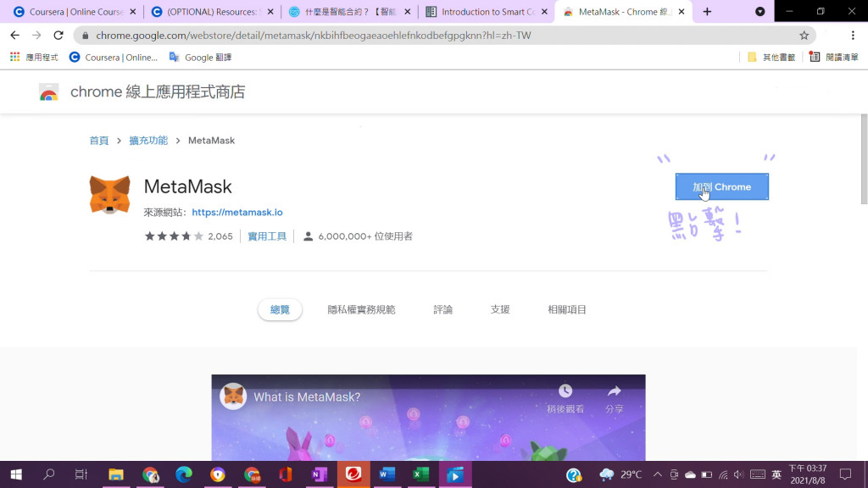The width and height of the screenshot is (868, 488).
Task: Click the watch later clock icon on video
Action: [565, 391]
